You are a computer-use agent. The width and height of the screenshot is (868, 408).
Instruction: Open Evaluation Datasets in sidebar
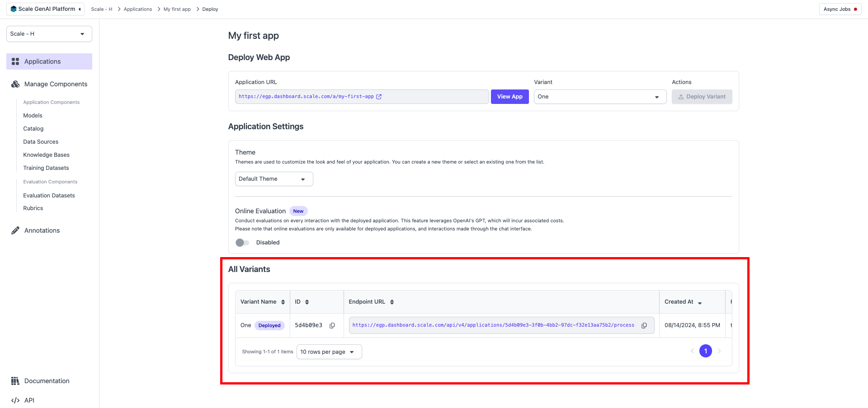point(49,196)
